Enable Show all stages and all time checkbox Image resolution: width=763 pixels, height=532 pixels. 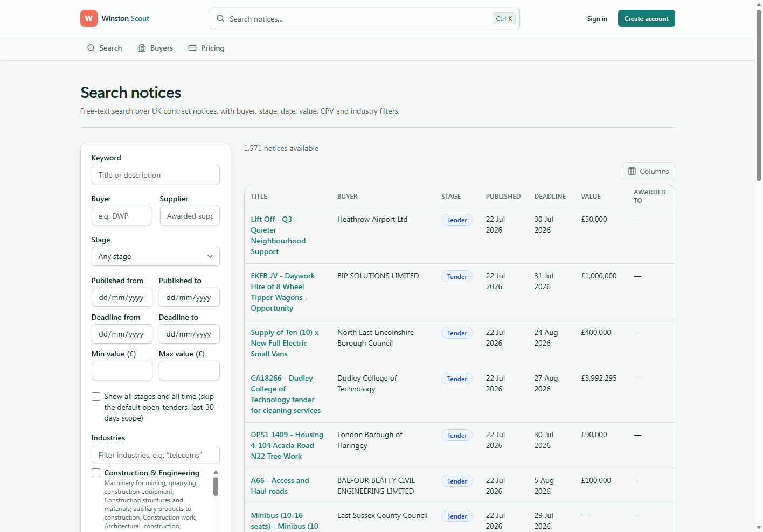96,396
